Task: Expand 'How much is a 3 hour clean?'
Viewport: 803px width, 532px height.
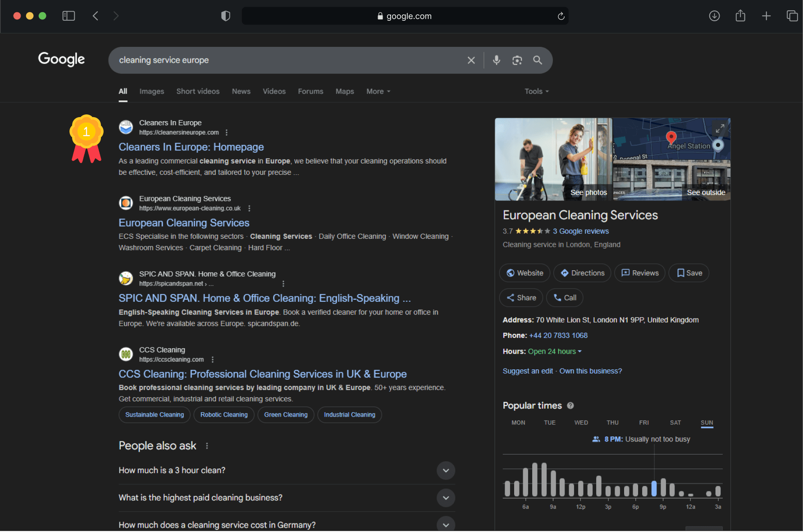Action: (287, 470)
